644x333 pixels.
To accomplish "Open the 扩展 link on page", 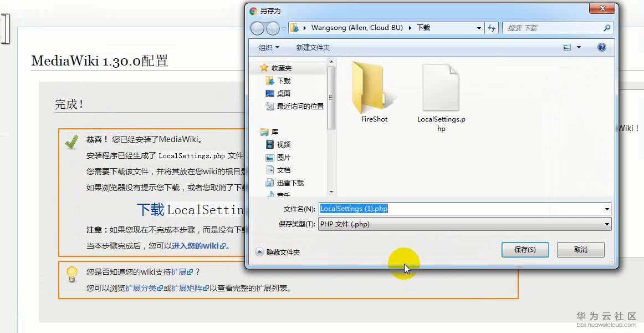I will point(182,272).
